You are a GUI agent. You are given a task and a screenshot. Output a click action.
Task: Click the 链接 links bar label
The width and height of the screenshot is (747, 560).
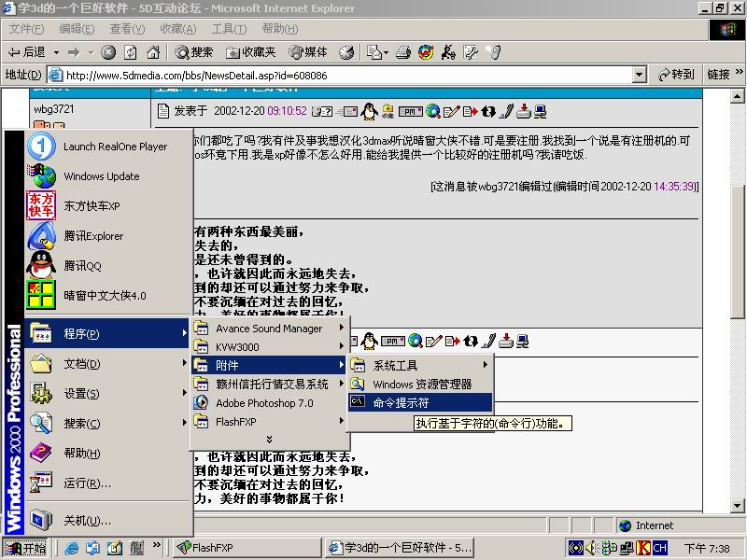click(x=718, y=75)
